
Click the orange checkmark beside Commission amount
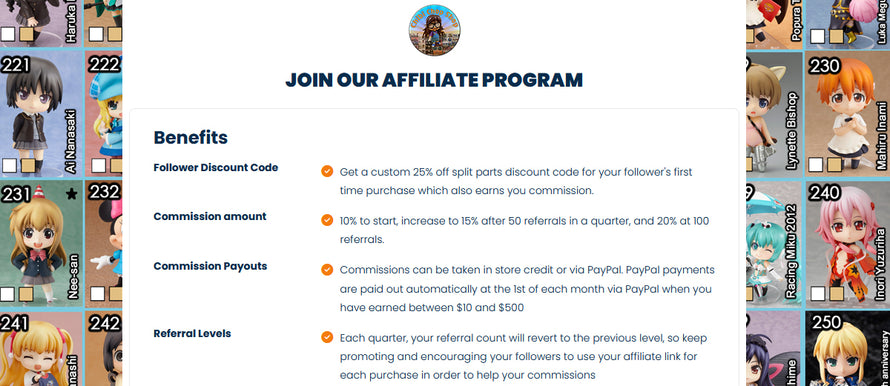pyautogui.click(x=327, y=220)
